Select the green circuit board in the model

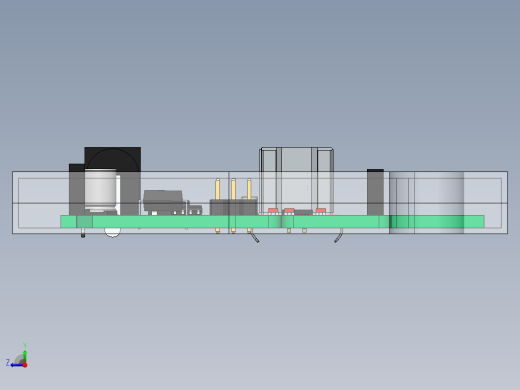click(272, 222)
